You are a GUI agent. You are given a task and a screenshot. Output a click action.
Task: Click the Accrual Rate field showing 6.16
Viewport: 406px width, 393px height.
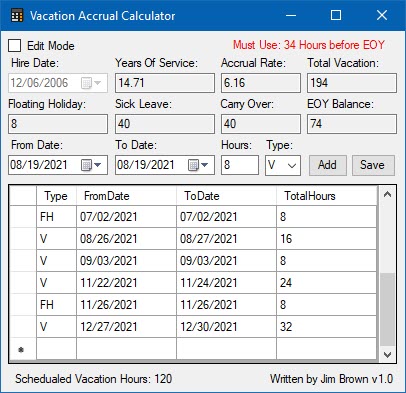pos(261,83)
